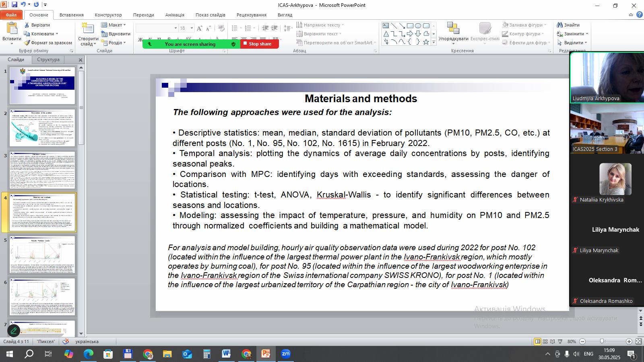Open the font size dropdown showing 18
This screenshot has width=644, height=362.
point(192,28)
